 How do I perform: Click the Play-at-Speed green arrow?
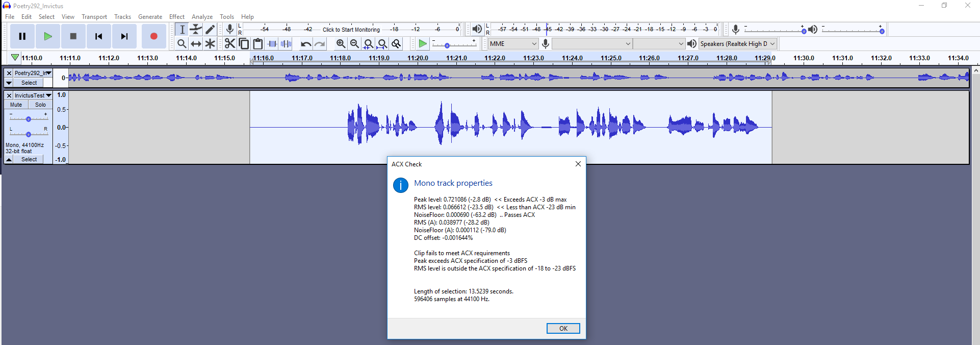(423, 44)
